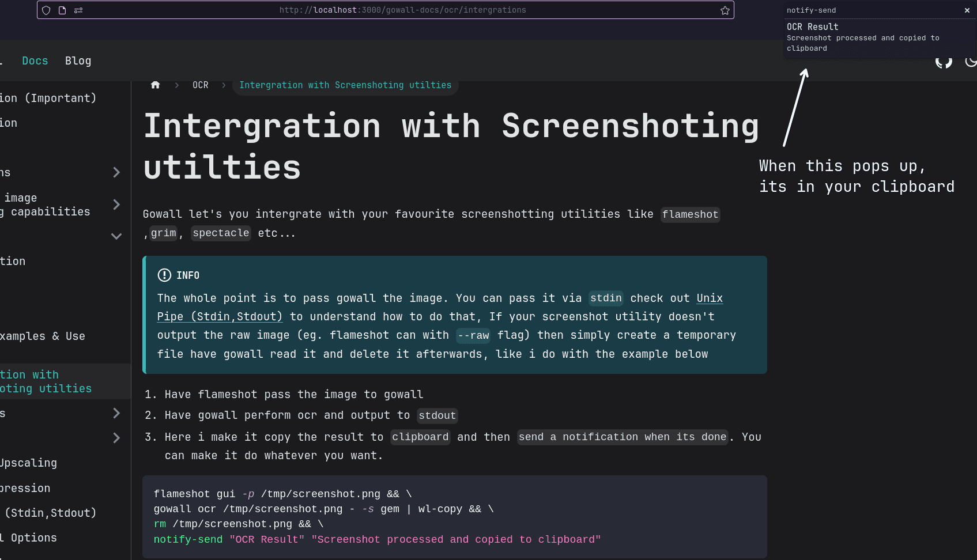This screenshot has width=977, height=560.
Task: Click OCR in the breadcrumb trail
Action: click(x=200, y=85)
